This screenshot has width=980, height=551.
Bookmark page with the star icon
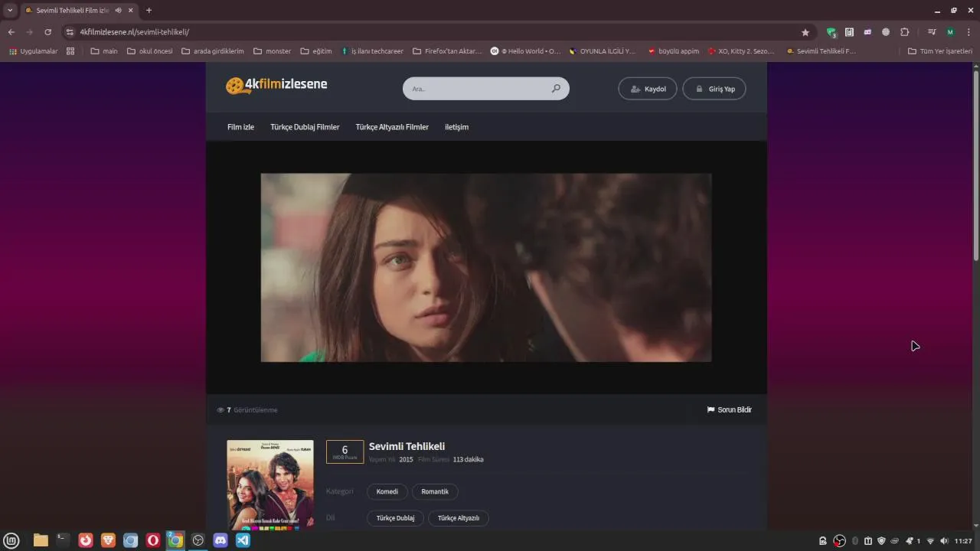pos(805,32)
